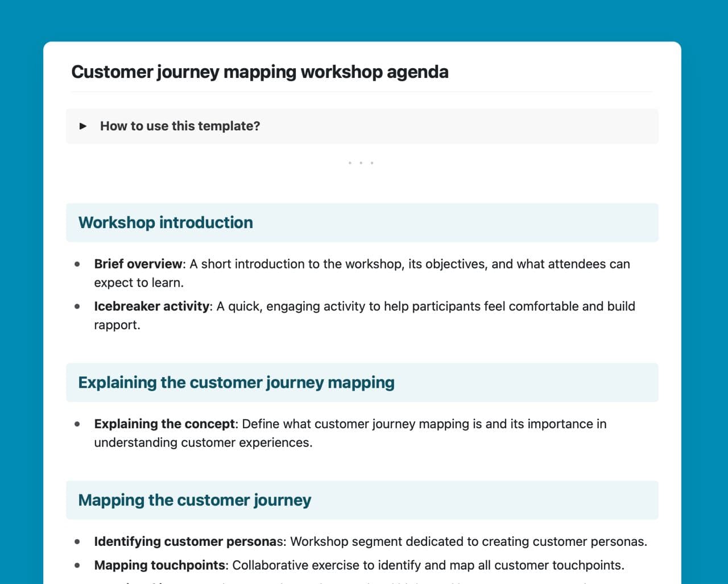Screen dimensions: 728x584
Task: Click the bullet beside 'Explaining the concept'
Action: (x=77, y=424)
